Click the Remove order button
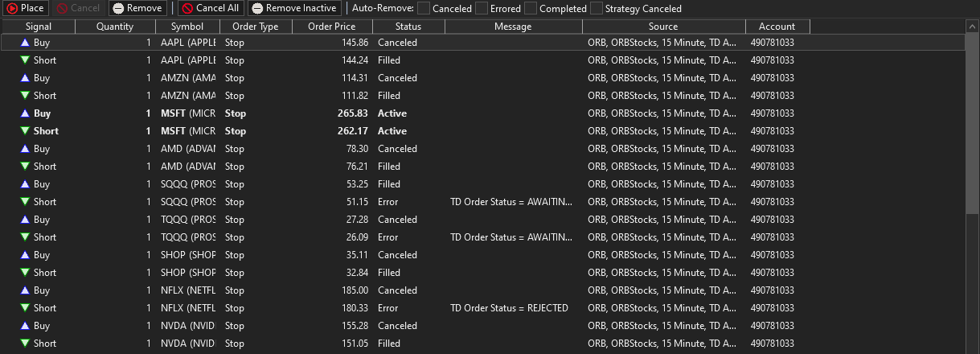This screenshot has height=354, width=980. coord(137,8)
